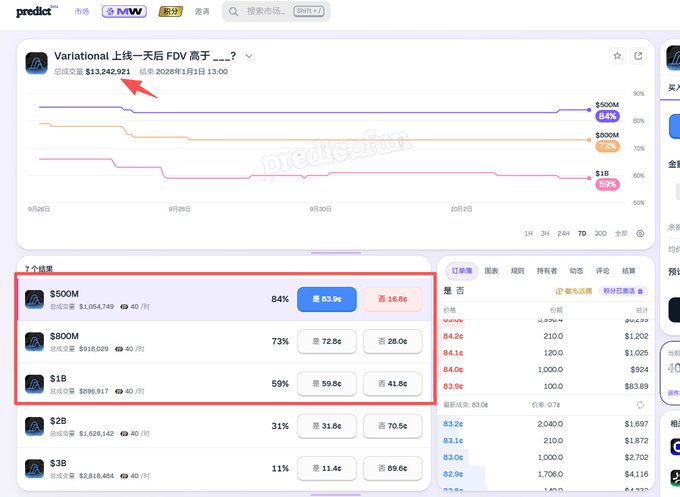
Task: Click total volume $13,242,921 text
Action: pos(108,72)
